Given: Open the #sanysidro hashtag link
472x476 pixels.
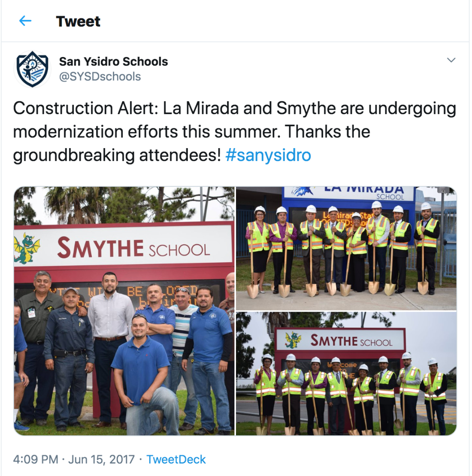Looking at the screenshot, I should pyautogui.click(x=268, y=155).
